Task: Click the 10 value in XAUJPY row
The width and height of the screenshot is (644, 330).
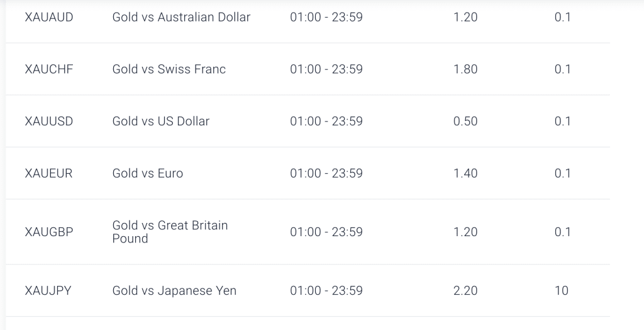Action: point(562,290)
